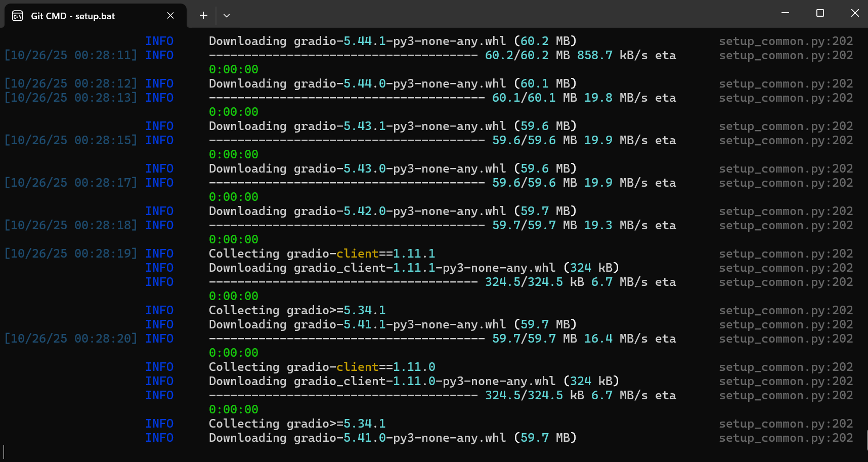The height and width of the screenshot is (462, 868).
Task: Select the Git CMD - setup.bat tab
Action: coord(95,16)
